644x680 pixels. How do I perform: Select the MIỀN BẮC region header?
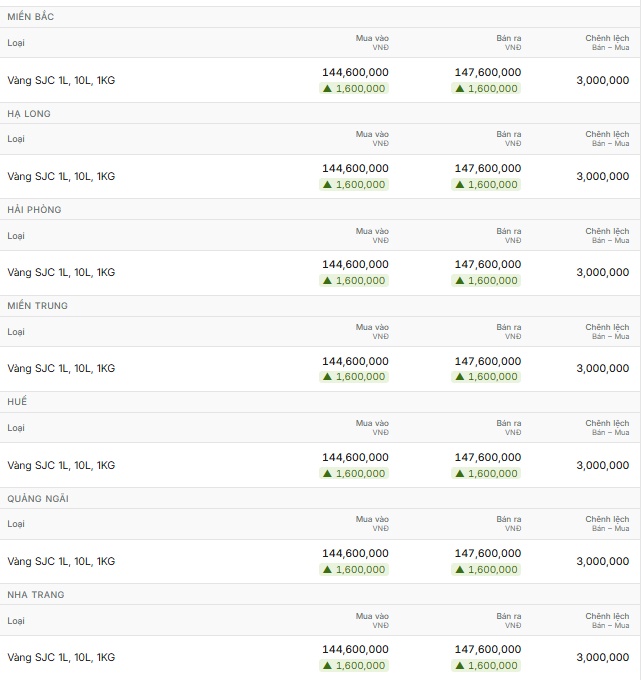tap(31, 17)
